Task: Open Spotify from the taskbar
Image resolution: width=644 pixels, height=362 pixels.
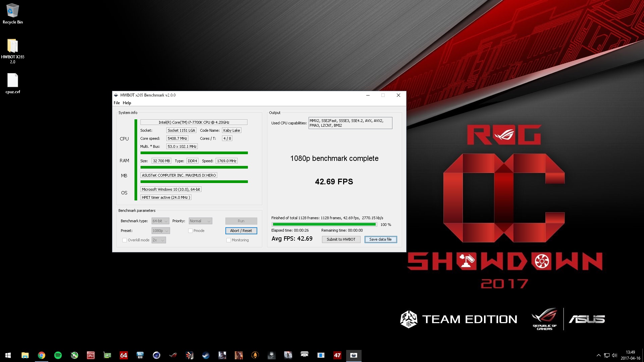Action: coord(58,355)
